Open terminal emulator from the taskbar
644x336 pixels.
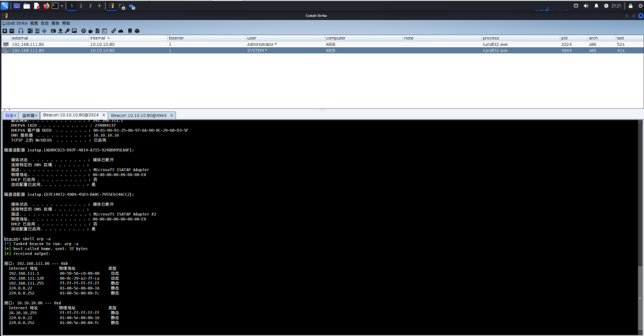pos(55,6)
